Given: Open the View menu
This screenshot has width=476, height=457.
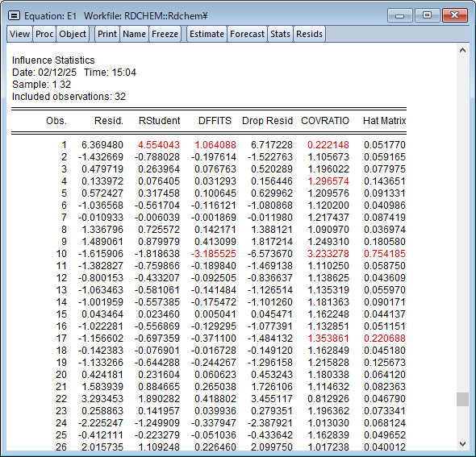Looking at the screenshot, I should click(x=19, y=34).
